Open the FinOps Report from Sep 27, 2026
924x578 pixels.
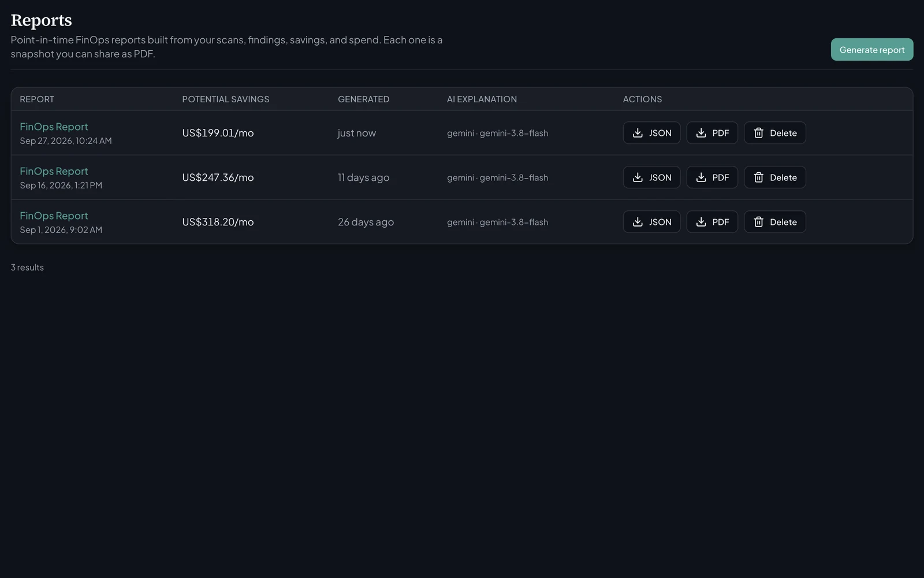[x=54, y=127]
